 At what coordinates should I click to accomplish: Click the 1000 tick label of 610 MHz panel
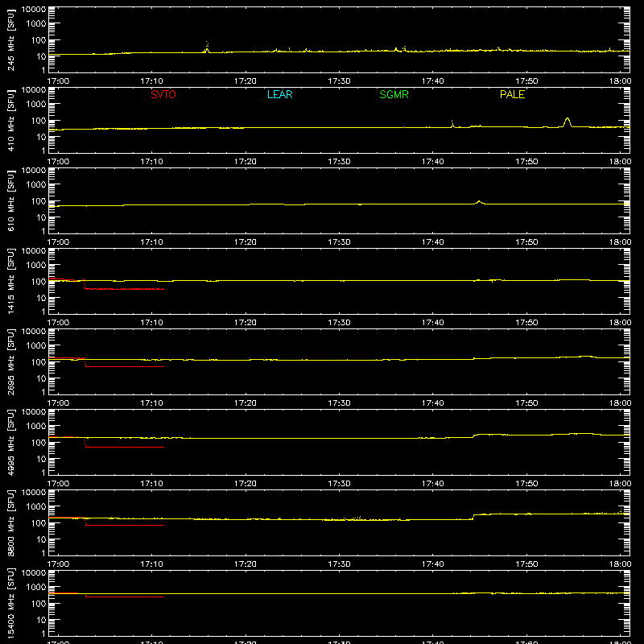click(x=36, y=185)
